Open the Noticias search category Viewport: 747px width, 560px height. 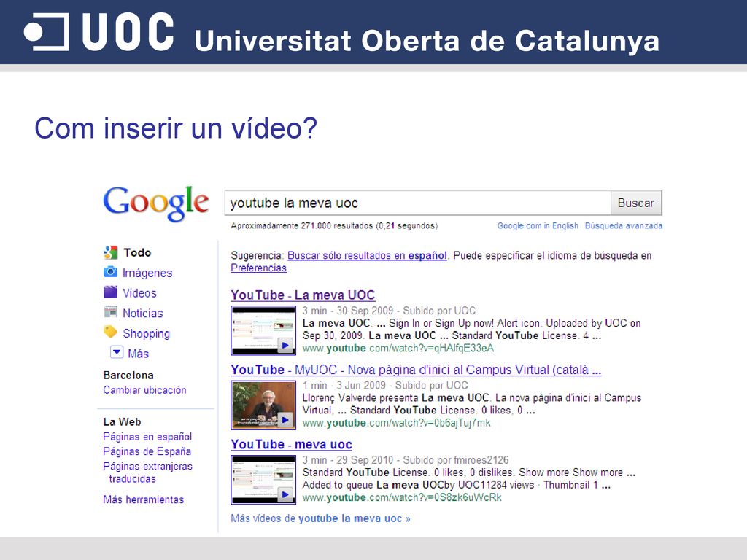(x=143, y=313)
